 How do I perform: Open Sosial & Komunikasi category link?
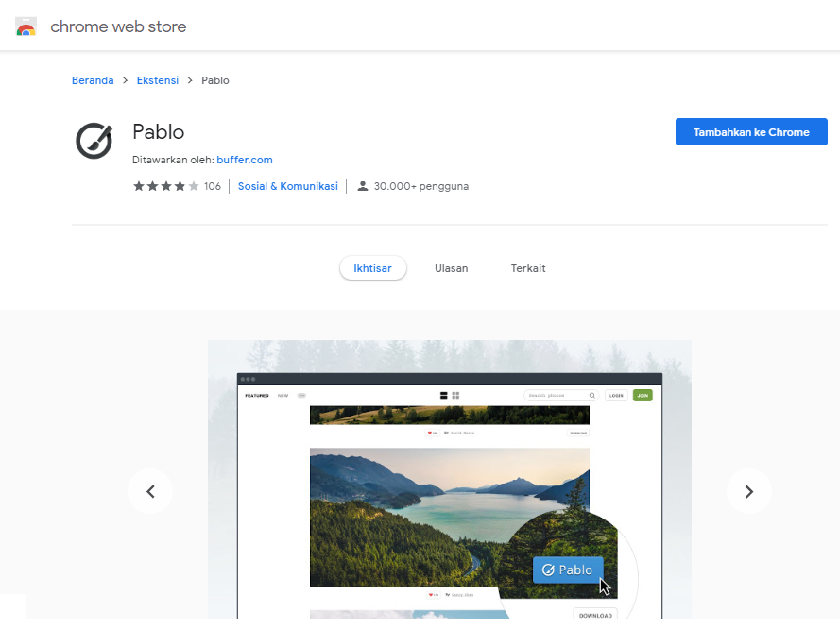[x=287, y=186]
